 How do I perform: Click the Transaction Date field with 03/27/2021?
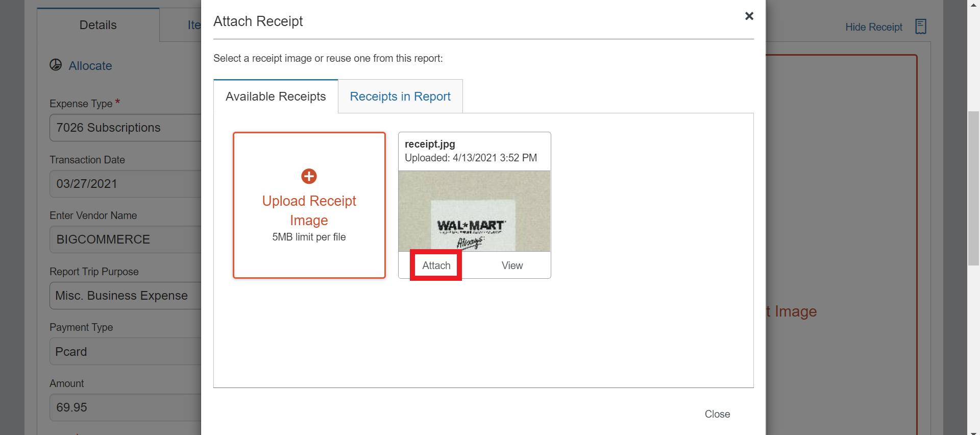click(x=126, y=184)
